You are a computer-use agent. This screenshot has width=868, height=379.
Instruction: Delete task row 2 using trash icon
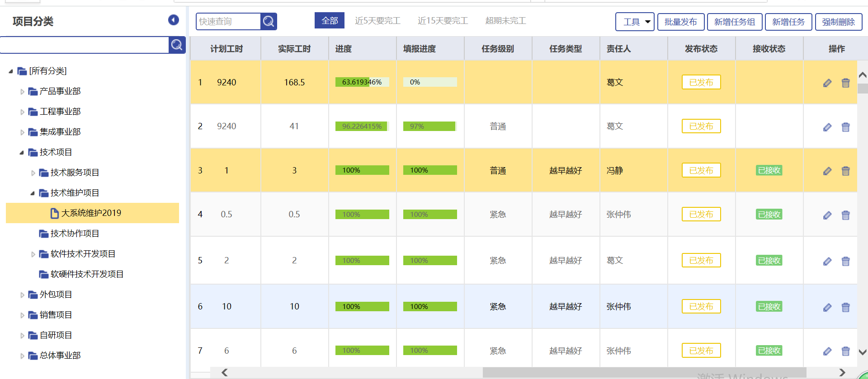[x=845, y=127]
